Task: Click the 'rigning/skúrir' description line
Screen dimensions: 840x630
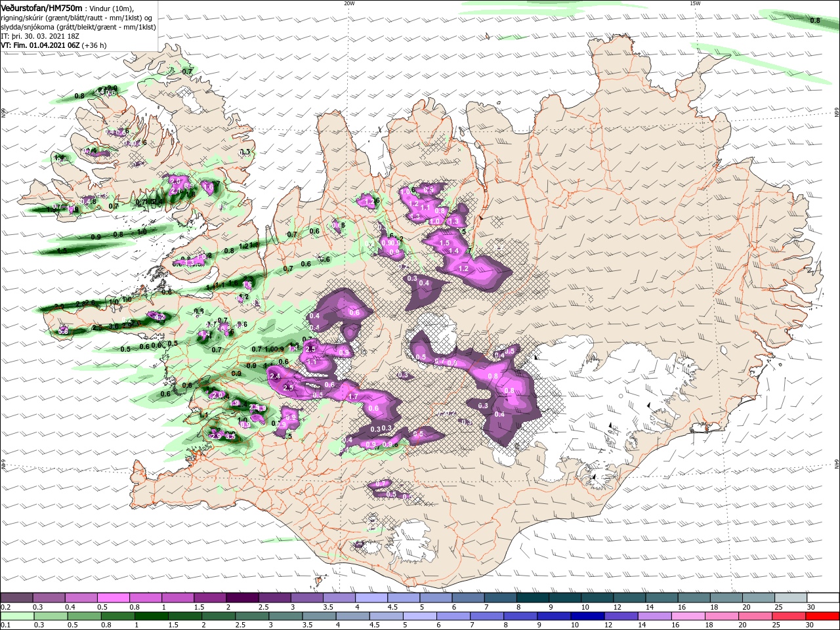Action: pyautogui.click(x=77, y=18)
